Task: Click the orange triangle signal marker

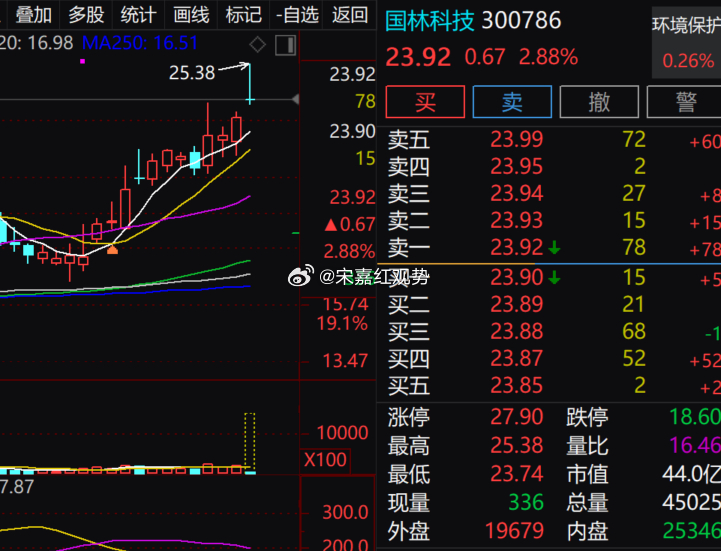Action: [112, 249]
